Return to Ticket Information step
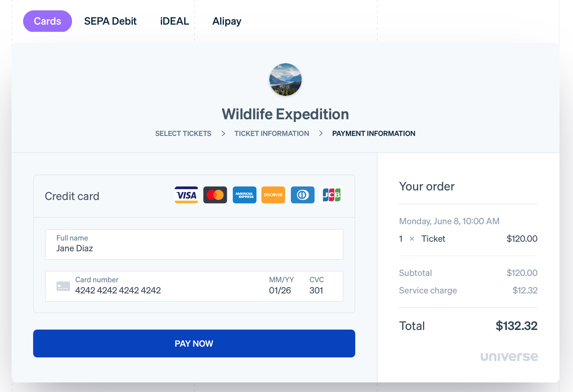The width and height of the screenshot is (573, 392). coord(271,134)
